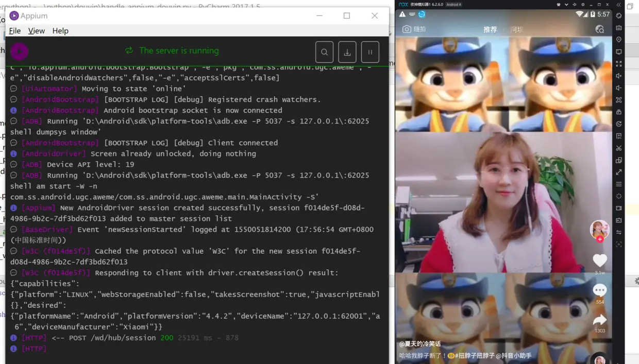The image size is (639, 364).
Task: Tap the heart like icon
Action: [x=600, y=260]
